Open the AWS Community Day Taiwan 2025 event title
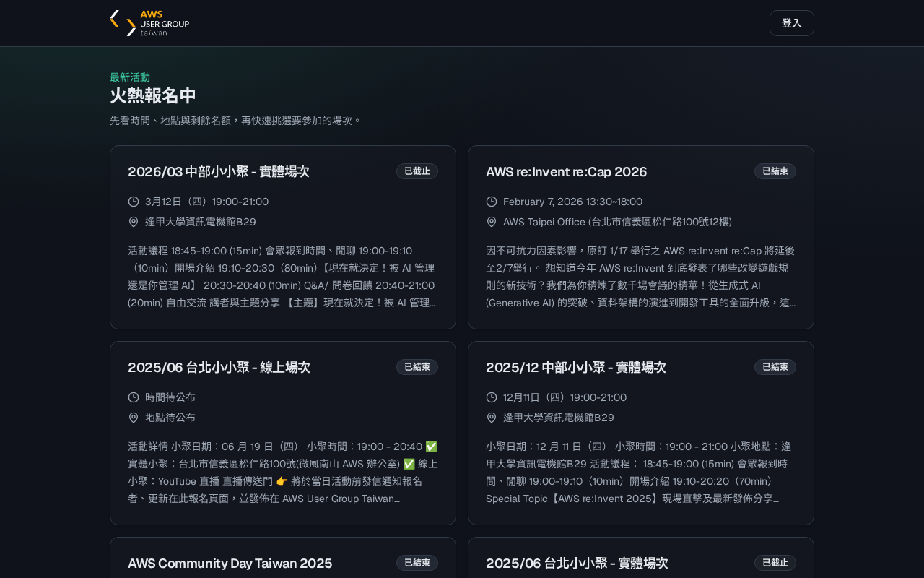The width and height of the screenshot is (924, 578). point(230,563)
